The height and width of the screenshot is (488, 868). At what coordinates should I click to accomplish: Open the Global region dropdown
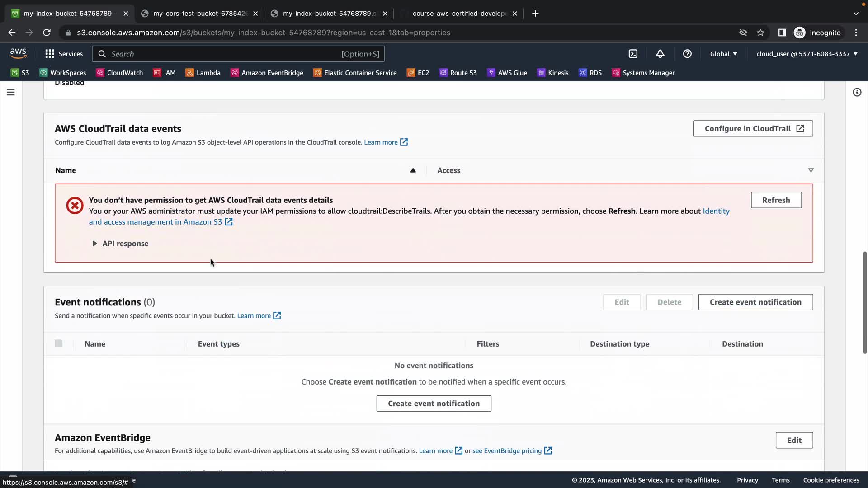point(723,54)
